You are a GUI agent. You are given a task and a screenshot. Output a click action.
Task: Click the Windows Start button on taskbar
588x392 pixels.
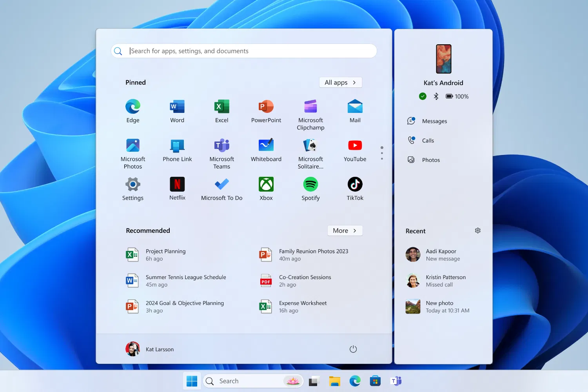click(192, 381)
